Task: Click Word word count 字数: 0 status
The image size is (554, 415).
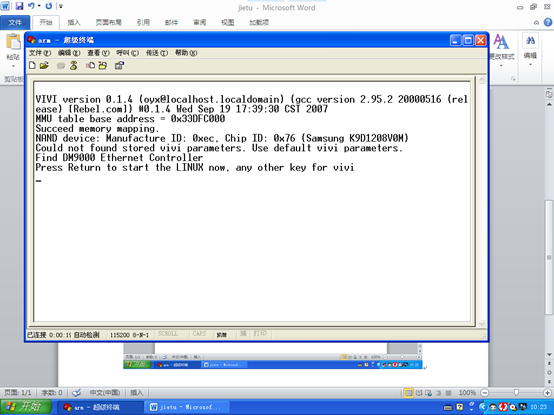Action: point(52,393)
